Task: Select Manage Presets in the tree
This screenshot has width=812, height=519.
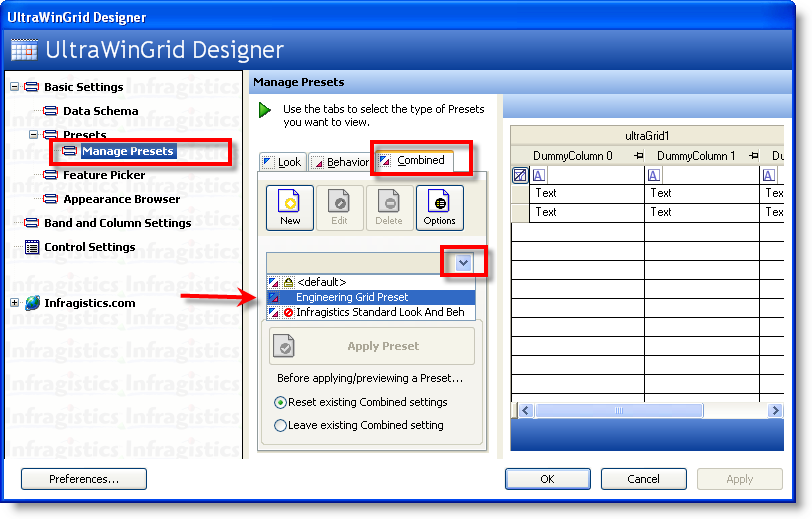Action: click(x=127, y=151)
